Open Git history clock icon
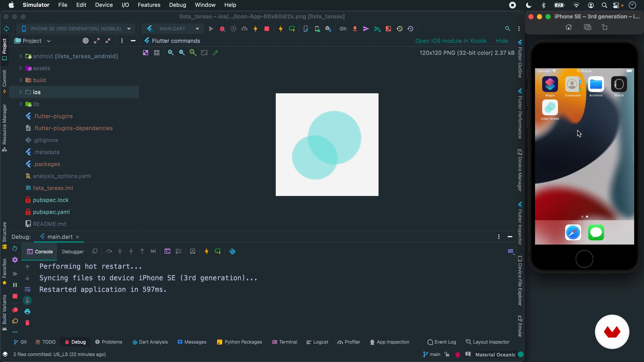The width and height of the screenshot is (644, 362). coord(399,29)
